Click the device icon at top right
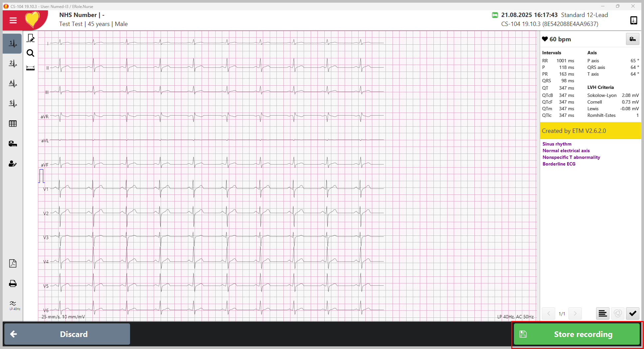644x349 pixels. coord(634,20)
